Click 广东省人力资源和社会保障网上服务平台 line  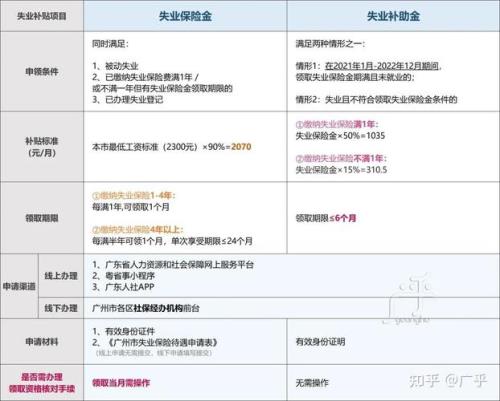coord(173,265)
